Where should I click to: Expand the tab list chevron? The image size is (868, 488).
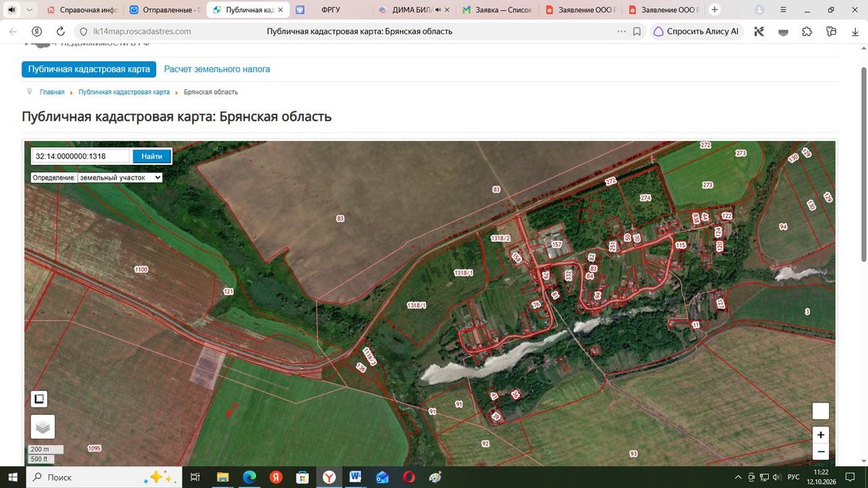pos(28,10)
